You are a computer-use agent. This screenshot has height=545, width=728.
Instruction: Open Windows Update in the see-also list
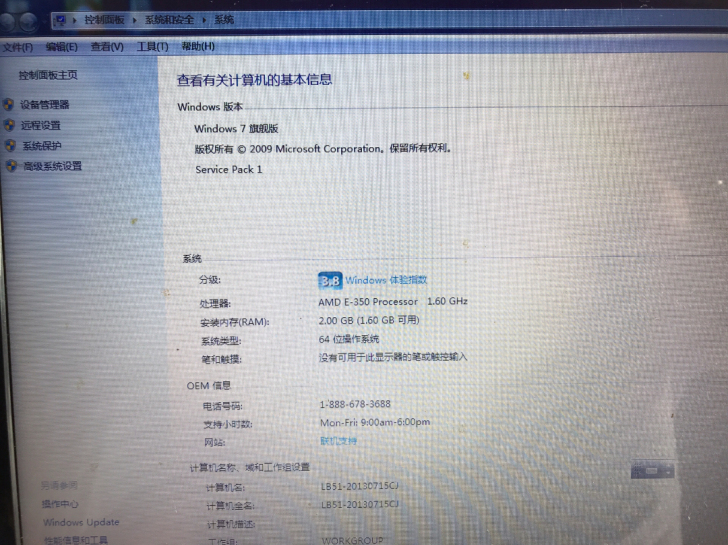81,522
